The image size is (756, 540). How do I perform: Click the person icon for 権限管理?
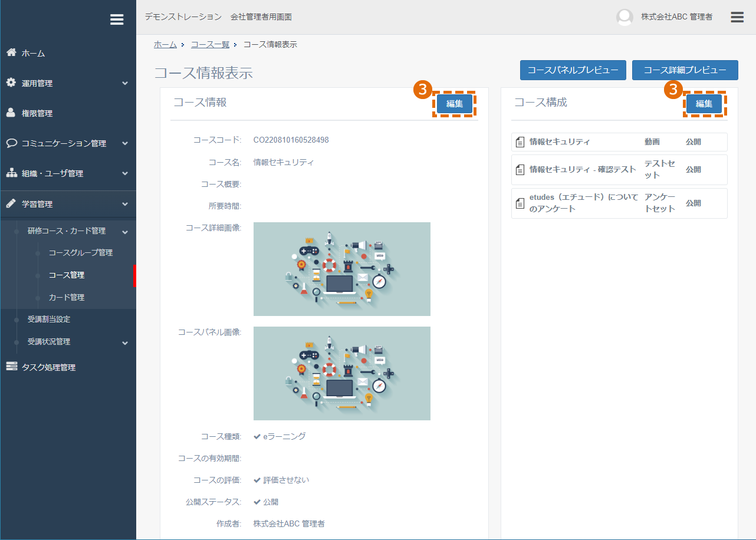pyautogui.click(x=11, y=113)
